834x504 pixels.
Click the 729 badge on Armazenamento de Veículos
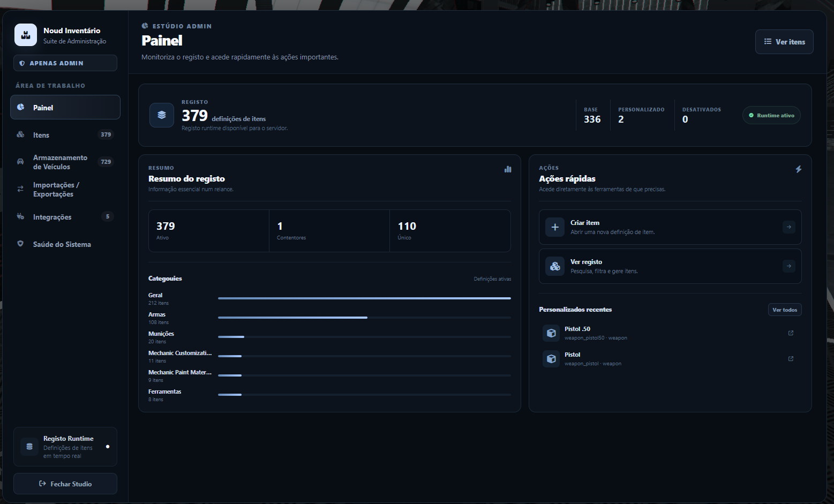click(x=106, y=162)
